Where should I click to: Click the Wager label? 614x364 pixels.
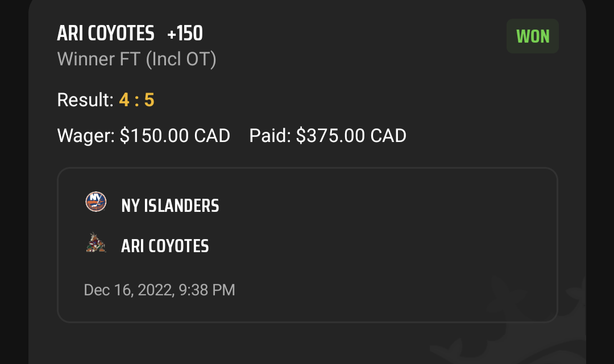[x=86, y=136]
